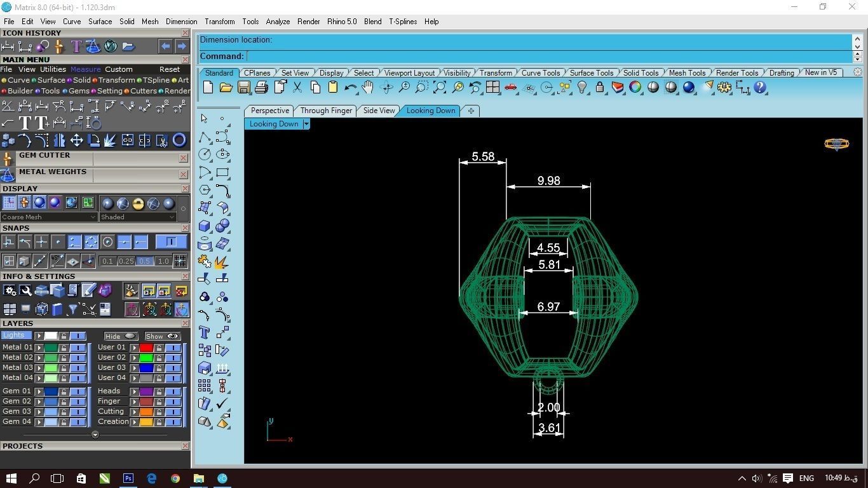Expand the arrow next to User 03 layer
This screenshot has width=868, height=488.
pyautogui.click(x=134, y=368)
